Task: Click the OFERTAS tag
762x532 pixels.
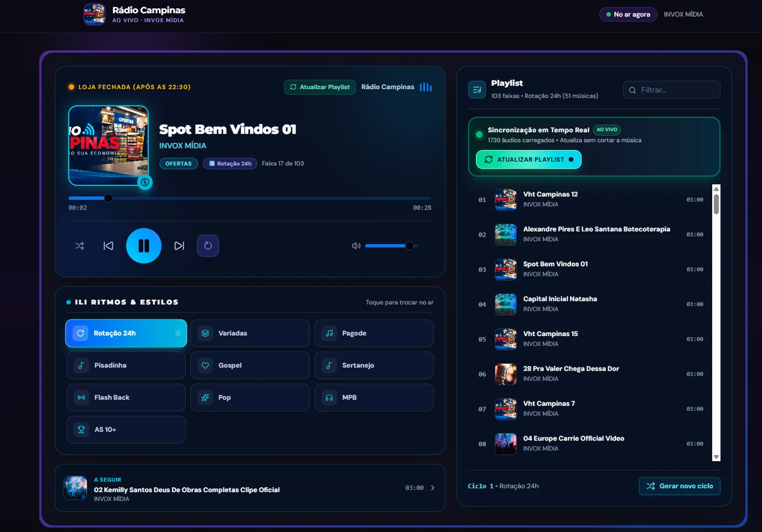Action: coord(179,164)
